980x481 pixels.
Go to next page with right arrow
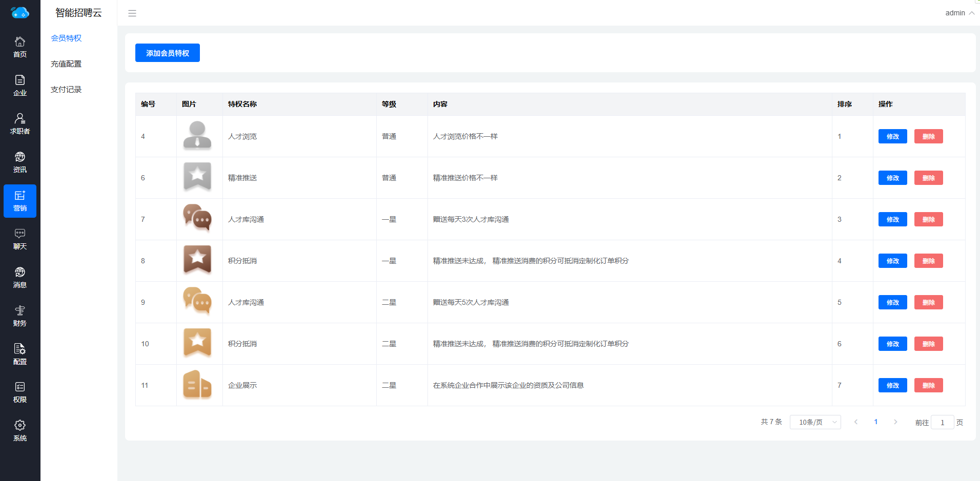895,422
